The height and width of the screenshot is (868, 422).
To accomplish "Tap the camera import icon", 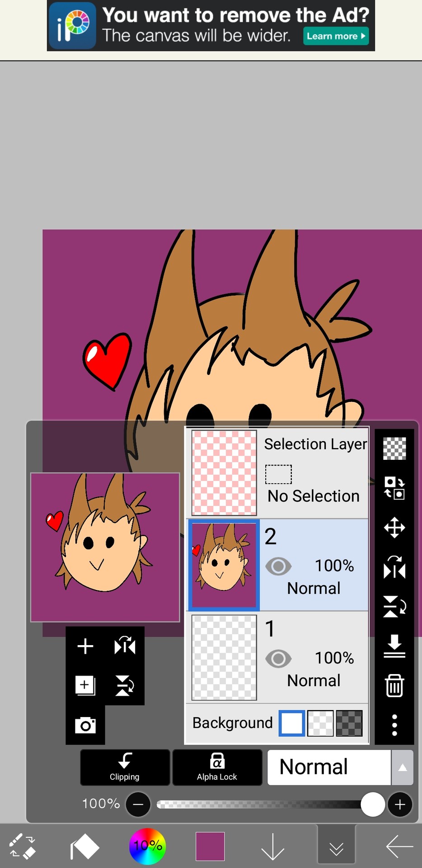I will coord(85,725).
